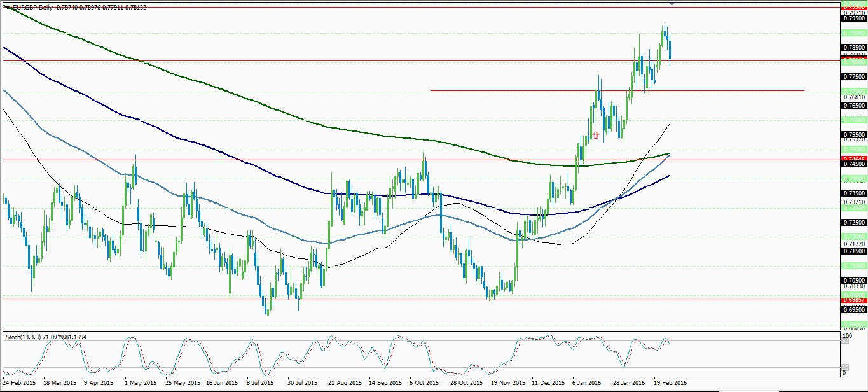Click the green 0.76000 level label
The width and height of the screenshot is (868, 392).
point(853,120)
